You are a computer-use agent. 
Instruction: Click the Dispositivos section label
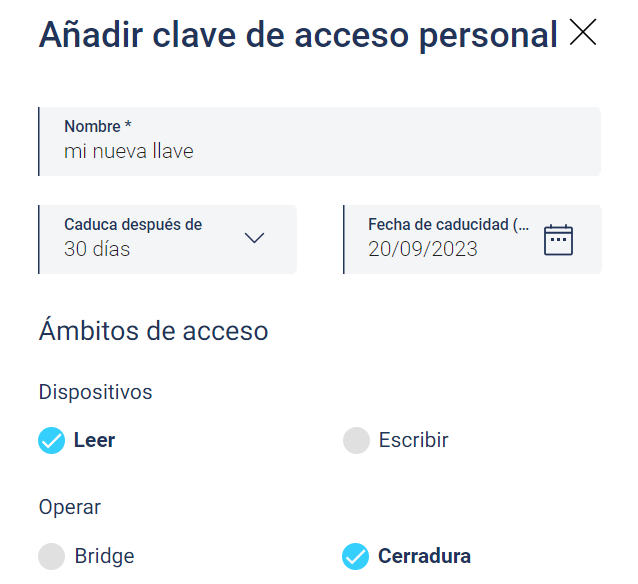[95, 392]
